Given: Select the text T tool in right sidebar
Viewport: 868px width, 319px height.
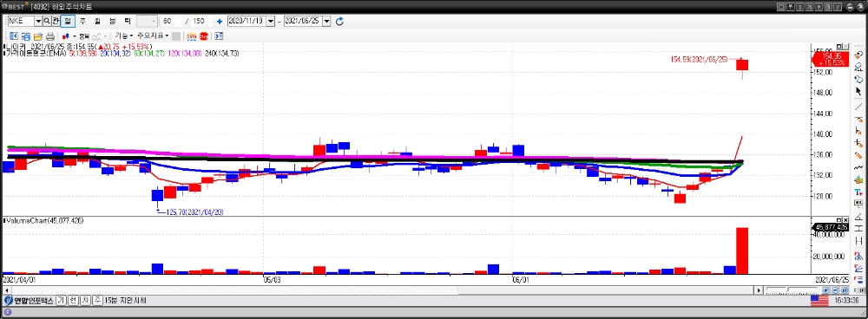Looking at the screenshot, I should (858, 192).
